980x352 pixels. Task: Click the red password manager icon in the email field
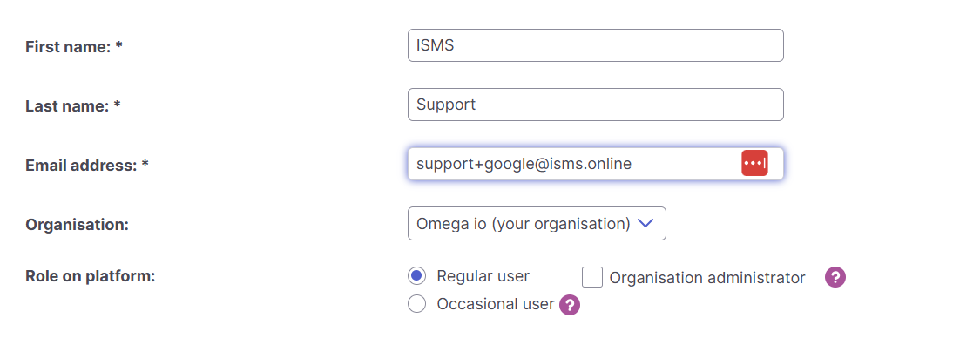(754, 164)
